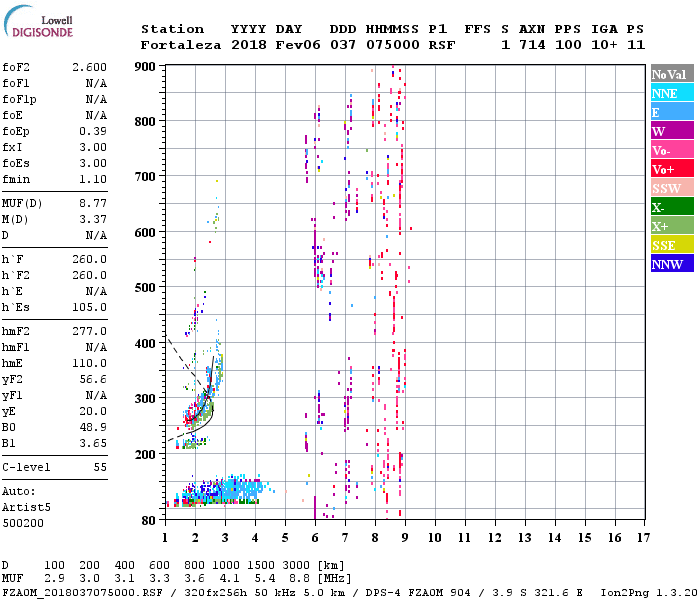Click the yF2 value 56.6
Screen dimensions: 700x600
pos(93,379)
